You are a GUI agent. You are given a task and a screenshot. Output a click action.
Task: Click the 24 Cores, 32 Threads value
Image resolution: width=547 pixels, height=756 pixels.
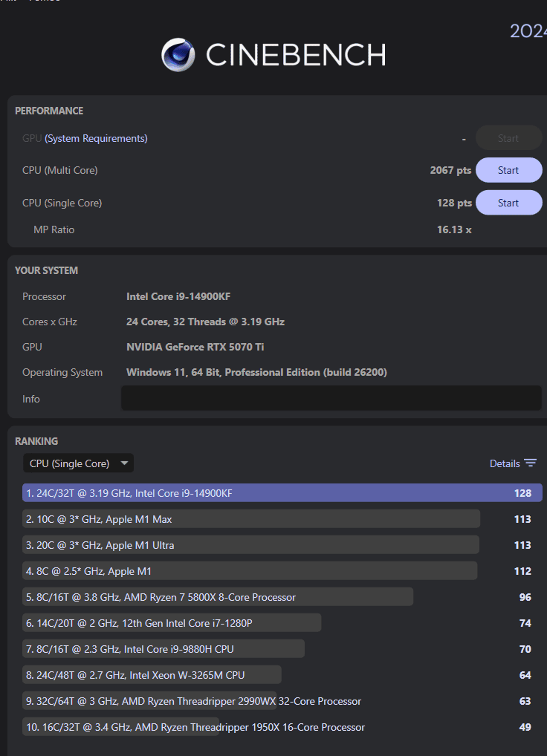coord(205,322)
